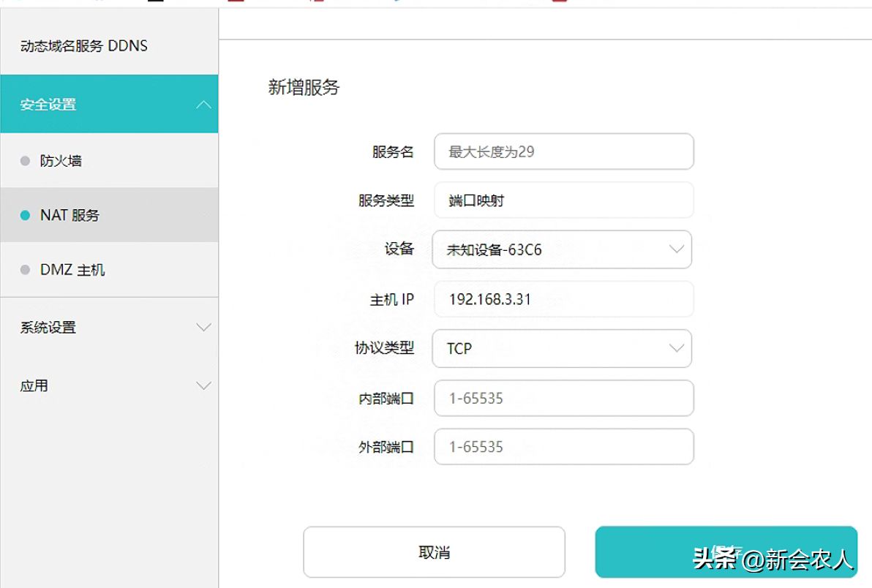The width and height of the screenshot is (872, 588).
Task: Open the 防火墙 settings entry
Action: [x=61, y=161]
